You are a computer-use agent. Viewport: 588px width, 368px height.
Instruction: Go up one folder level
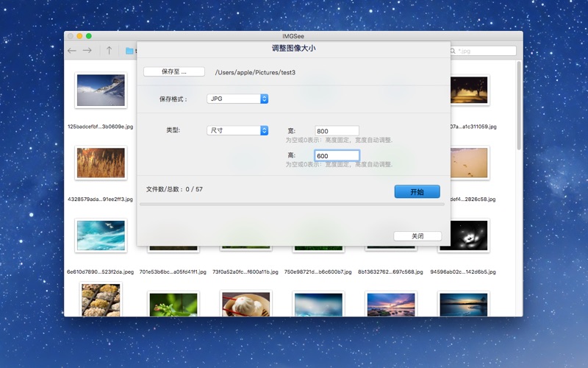point(109,50)
